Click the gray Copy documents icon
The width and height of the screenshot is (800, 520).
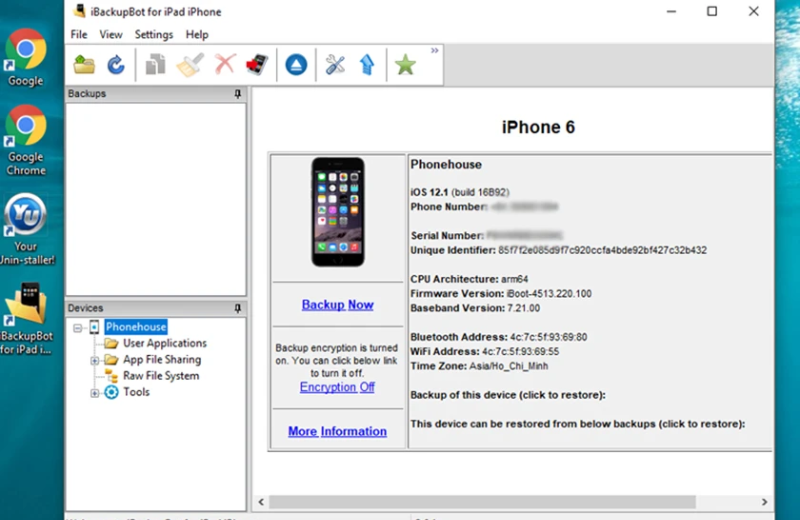155,65
